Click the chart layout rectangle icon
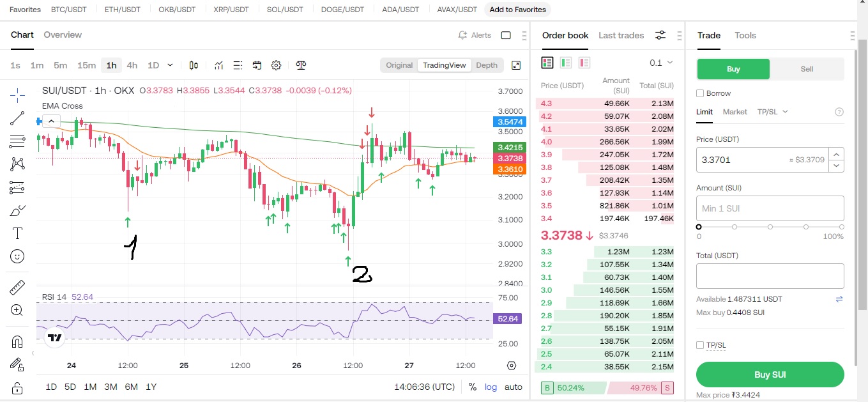Image resolution: width=868 pixels, height=402 pixels. [506, 35]
